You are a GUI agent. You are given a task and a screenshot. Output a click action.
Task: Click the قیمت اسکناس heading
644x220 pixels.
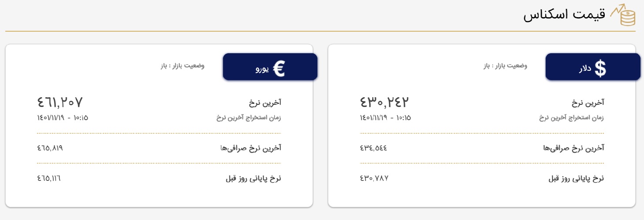[563, 15]
